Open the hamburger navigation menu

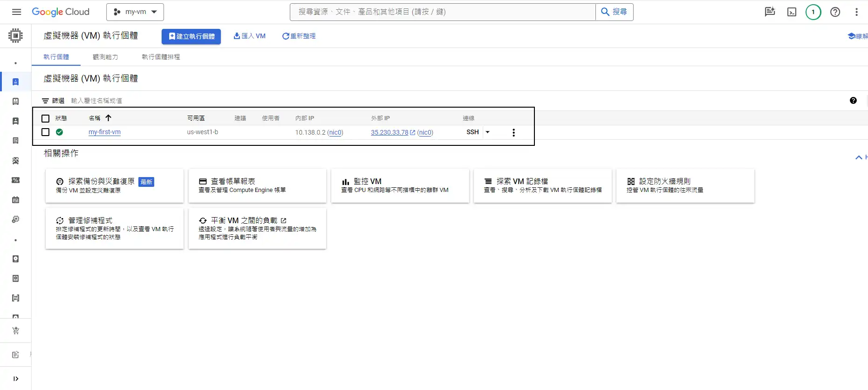(x=16, y=12)
